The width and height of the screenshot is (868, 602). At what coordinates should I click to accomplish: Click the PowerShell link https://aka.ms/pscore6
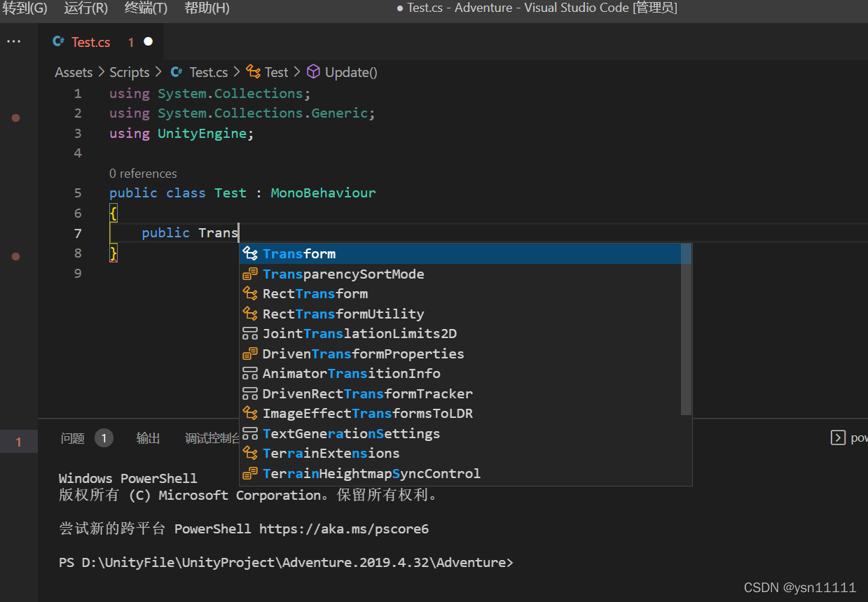[x=344, y=528]
